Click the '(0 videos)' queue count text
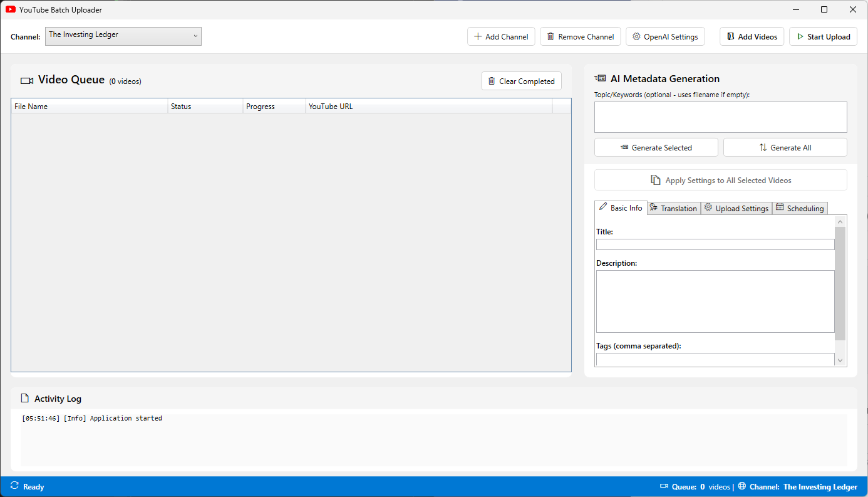 pyautogui.click(x=125, y=81)
